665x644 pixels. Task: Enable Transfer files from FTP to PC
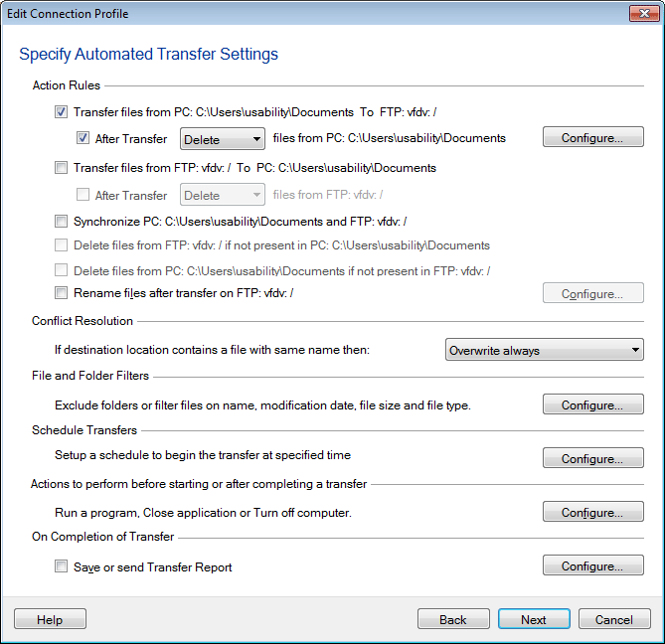coord(62,168)
